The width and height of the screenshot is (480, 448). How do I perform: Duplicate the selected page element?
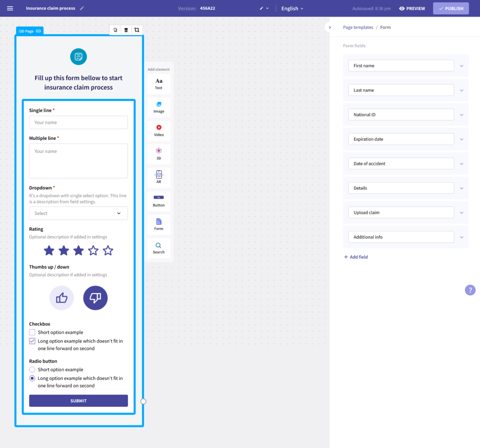[x=114, y=30]
